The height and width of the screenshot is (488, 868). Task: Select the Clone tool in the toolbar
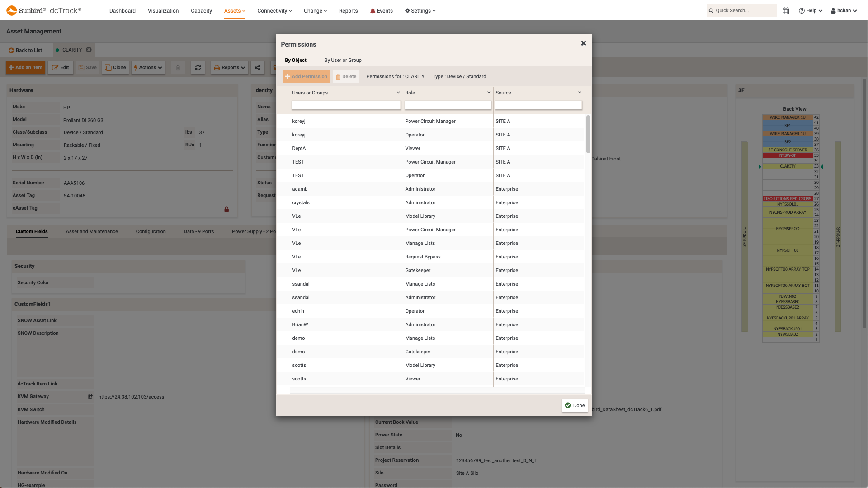pos(115,67)
